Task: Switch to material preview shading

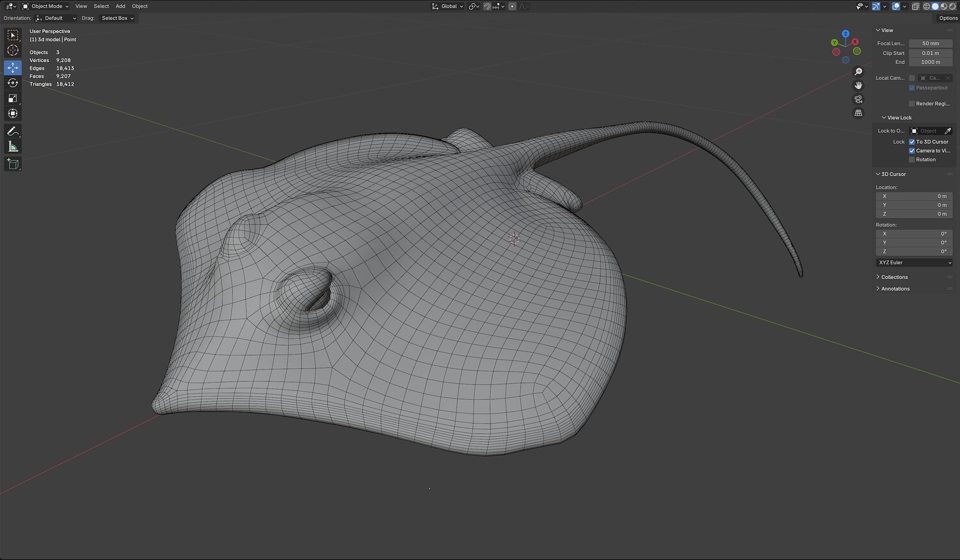Action: click(x=944, y=6)
